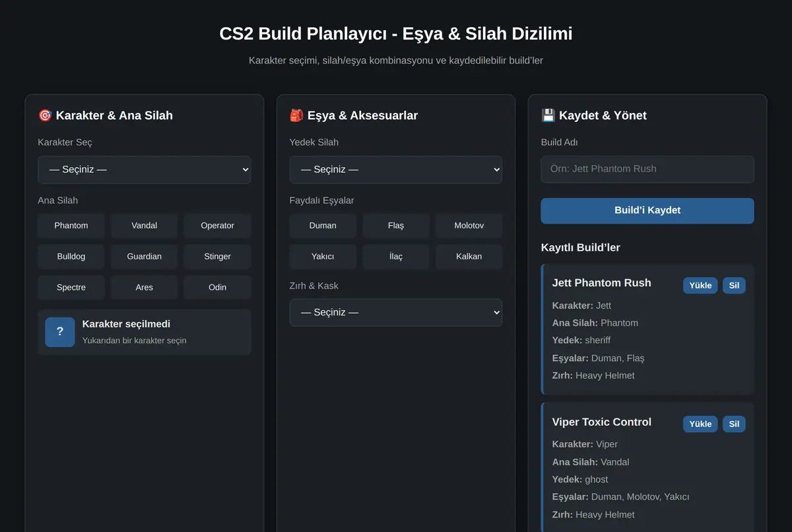The width and height of the screenshot is (792, 532).
Task: Click the Kayıtlı Build'ler heading
Action: (x=580, y=248)
